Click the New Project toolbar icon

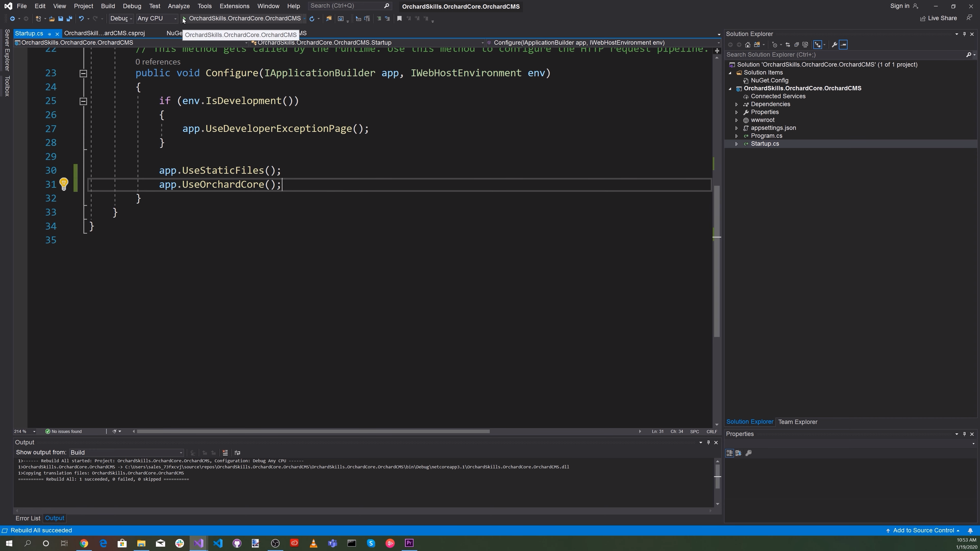(x=38, y=19)
